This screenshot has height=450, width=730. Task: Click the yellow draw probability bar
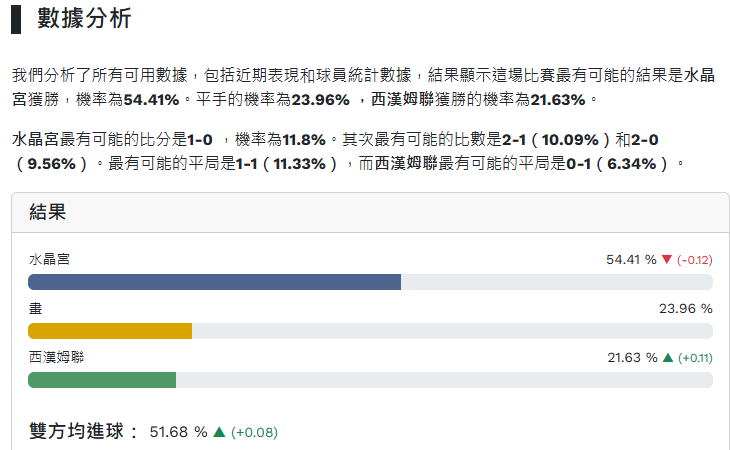coord(110,331)
